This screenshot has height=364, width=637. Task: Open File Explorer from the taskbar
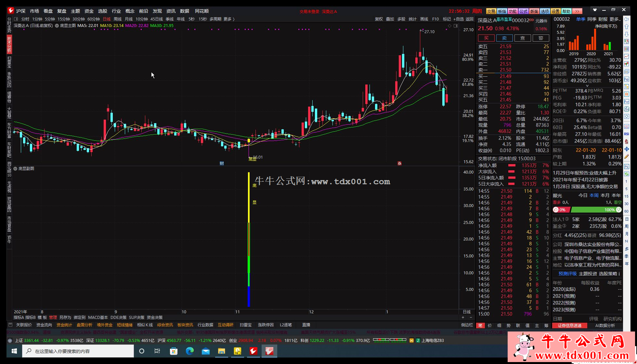[221, 351]
